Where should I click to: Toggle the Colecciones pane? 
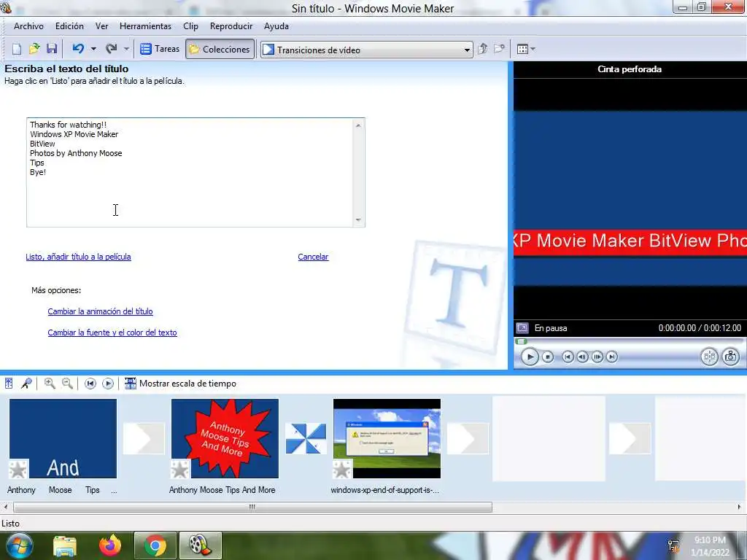(x=220, y=49)
